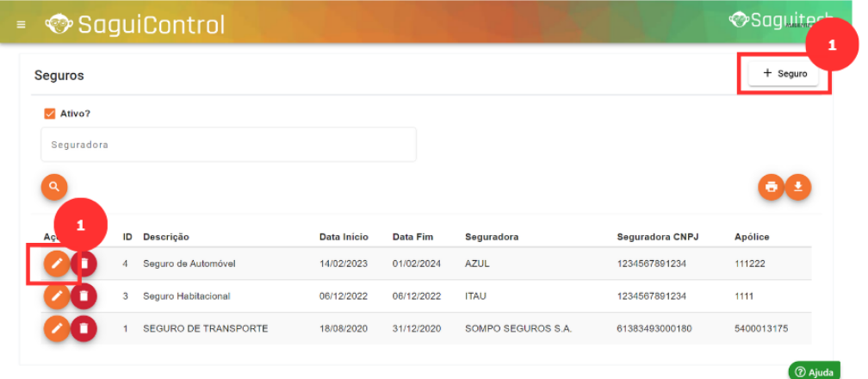Sort by Descrição column header

click(166, 237)
